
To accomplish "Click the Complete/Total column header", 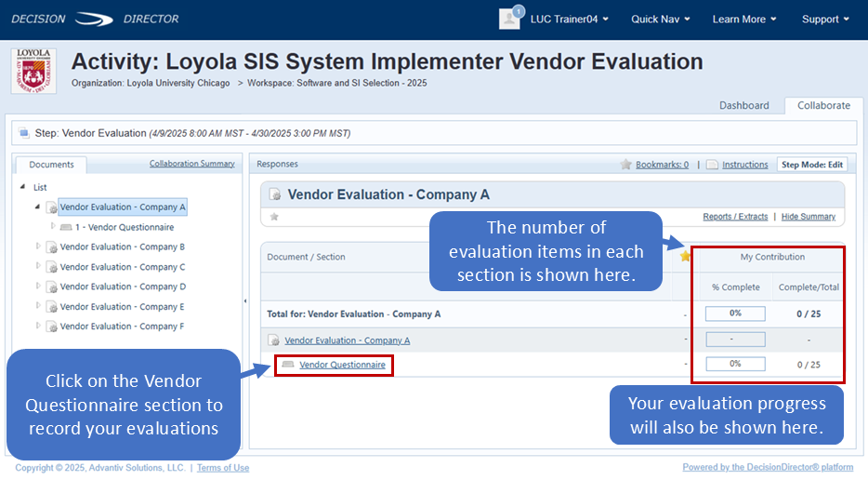I will point(809,287).
